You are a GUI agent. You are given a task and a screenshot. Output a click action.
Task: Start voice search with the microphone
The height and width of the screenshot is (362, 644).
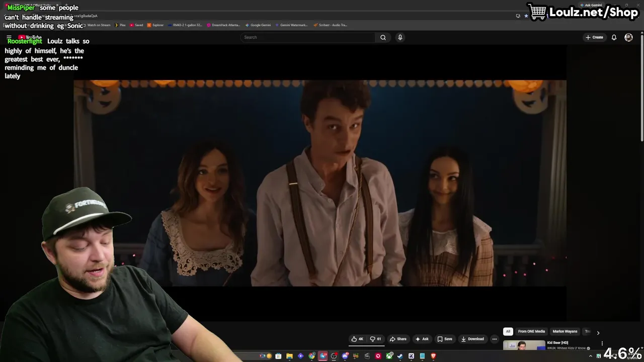click(400, 37)
